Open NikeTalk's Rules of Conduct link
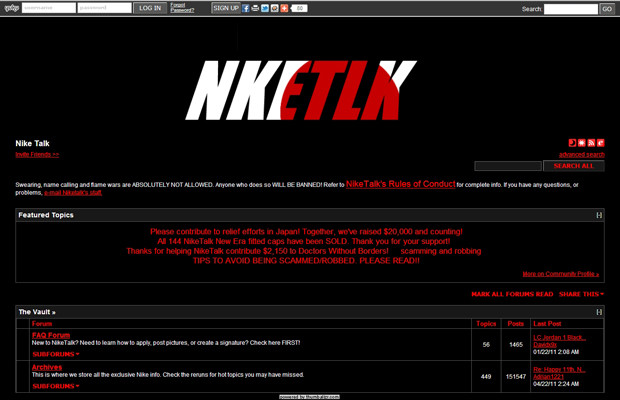The image size is (620, 400). [x=400, y=184]
